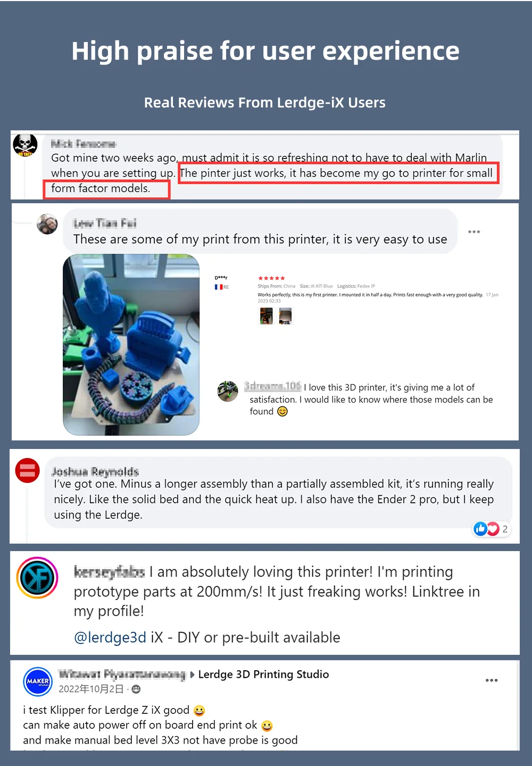
Task: Click the French flag icon under D***r
Action: click(x=218, y=287)
